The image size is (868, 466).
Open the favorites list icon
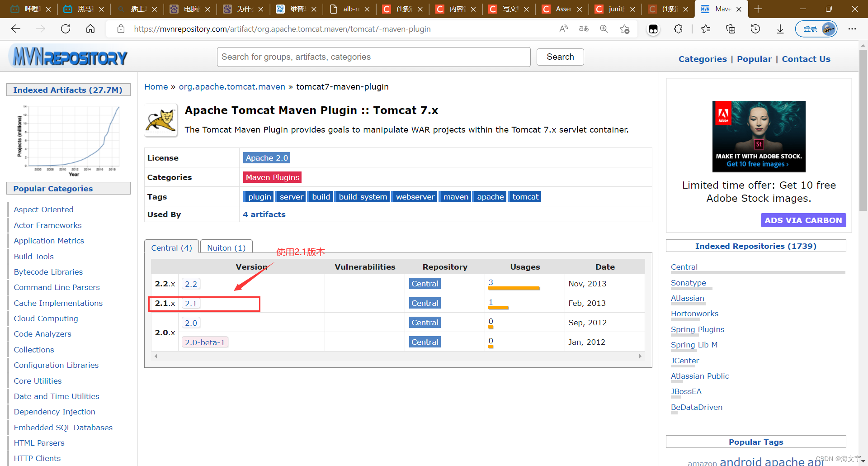coord(706,29)
